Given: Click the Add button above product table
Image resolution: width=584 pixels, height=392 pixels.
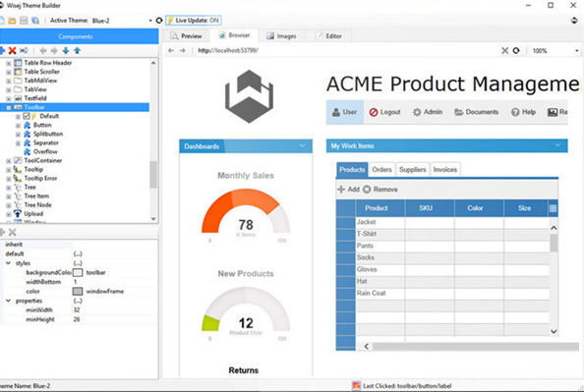Looking at the screenshot, I should [349, 190].
